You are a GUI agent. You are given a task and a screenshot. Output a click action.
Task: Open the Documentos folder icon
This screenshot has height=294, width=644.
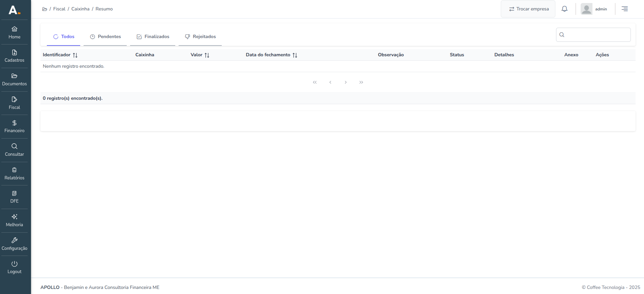(14, 76)
